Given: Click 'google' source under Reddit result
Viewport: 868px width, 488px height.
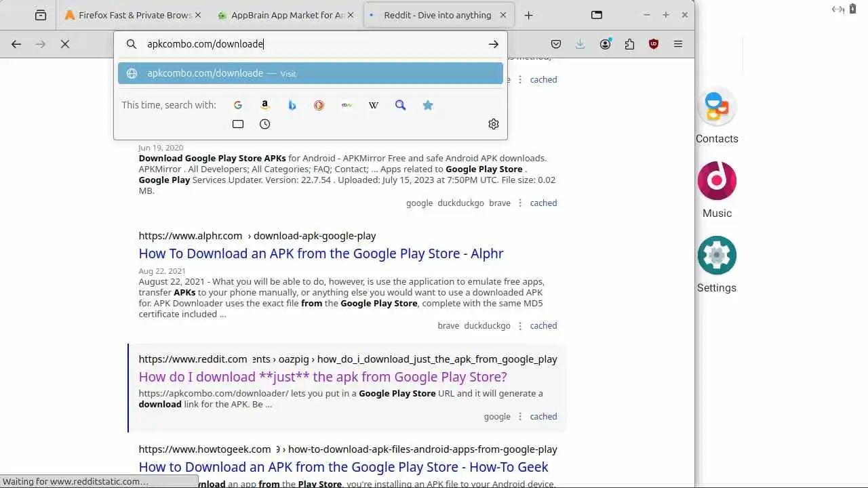Looking at the screenshot, I should coord(497,416).
